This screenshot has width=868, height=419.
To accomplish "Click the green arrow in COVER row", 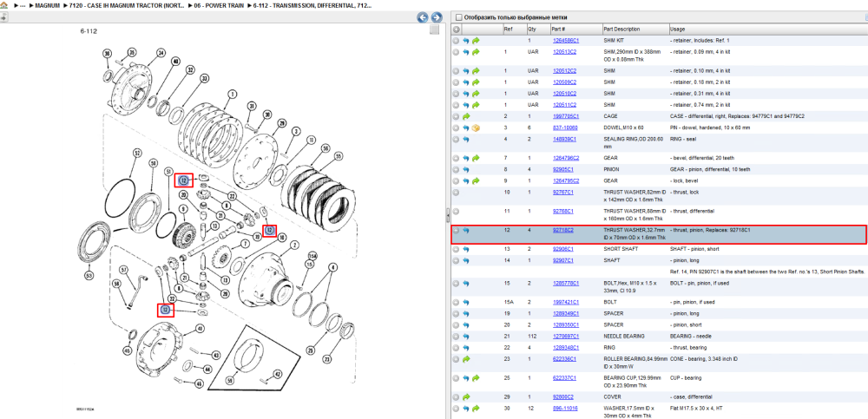I will (466, 396).
